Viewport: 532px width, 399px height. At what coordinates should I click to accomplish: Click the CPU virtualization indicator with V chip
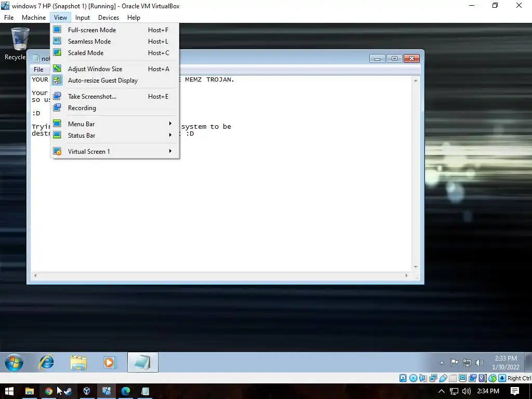click(482, 378)
